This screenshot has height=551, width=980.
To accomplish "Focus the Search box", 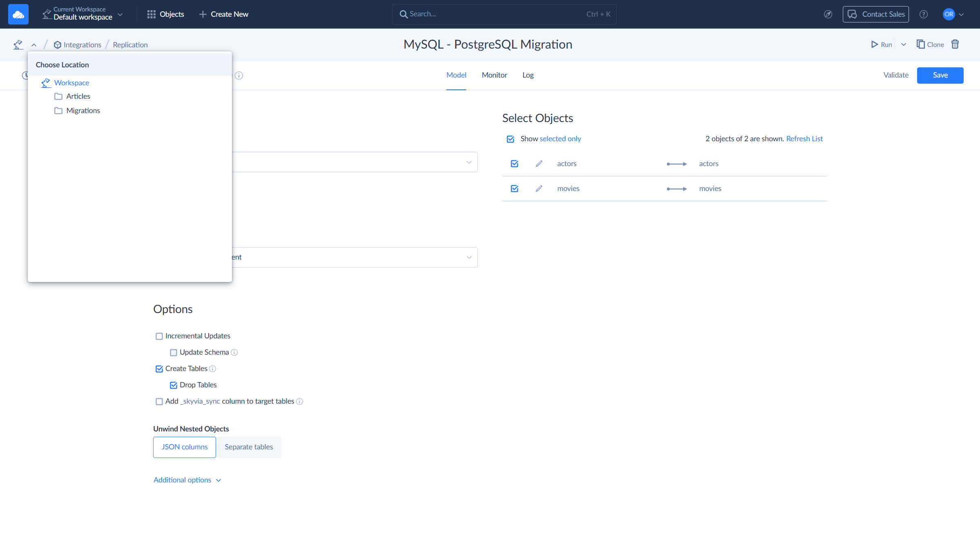I will (504, 14).
